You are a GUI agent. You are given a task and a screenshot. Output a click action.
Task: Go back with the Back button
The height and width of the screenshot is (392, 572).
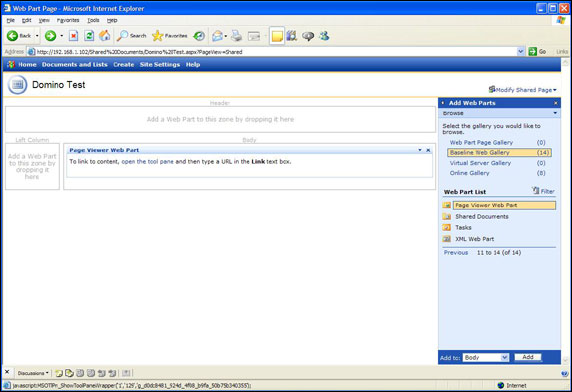19,36
